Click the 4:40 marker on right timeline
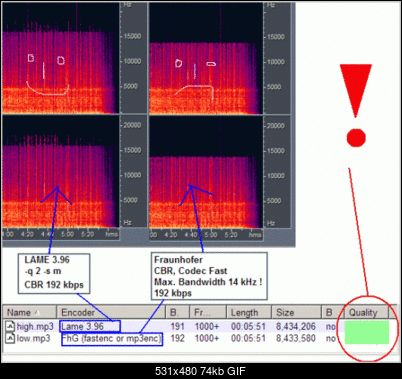 click(x=191, y=235)
